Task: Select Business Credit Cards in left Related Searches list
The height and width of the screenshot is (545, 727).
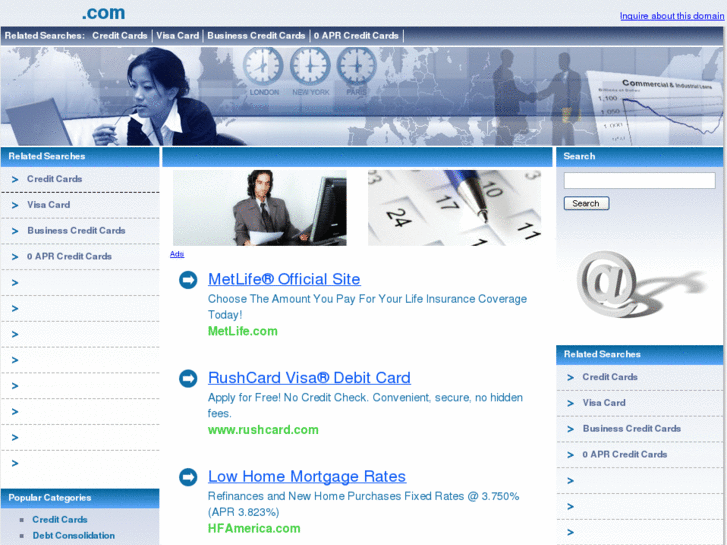Action: click(76, 231)
